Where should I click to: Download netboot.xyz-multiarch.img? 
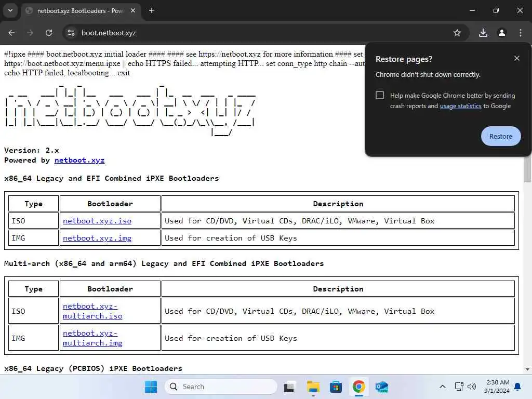click(92, 338)
